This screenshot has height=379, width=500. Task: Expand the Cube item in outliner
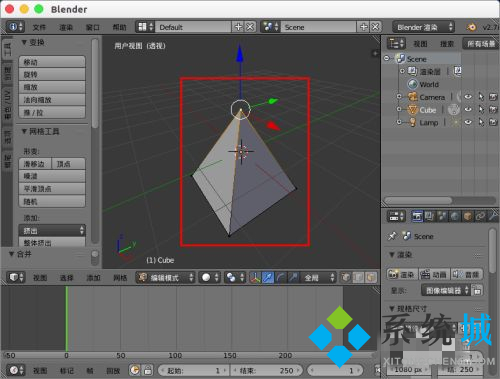click(x=399, y=109)
